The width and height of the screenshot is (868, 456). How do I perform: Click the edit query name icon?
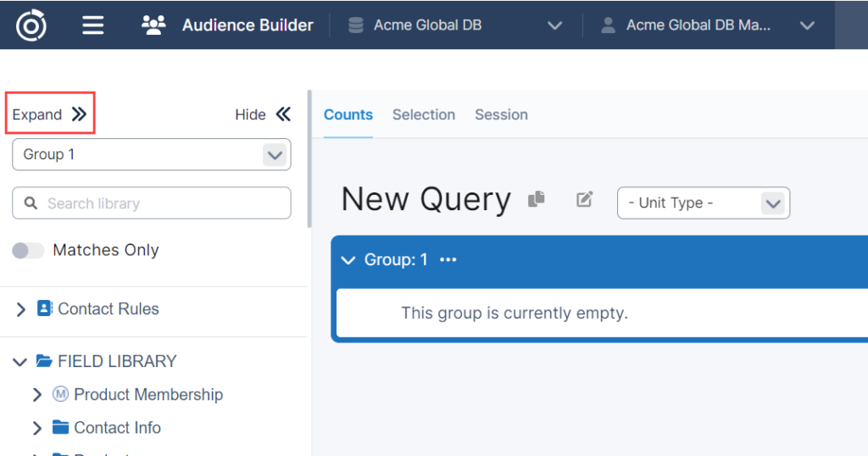coord(584,199)
